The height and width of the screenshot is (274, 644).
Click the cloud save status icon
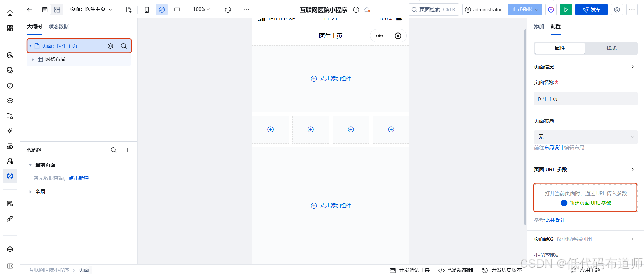367,10
